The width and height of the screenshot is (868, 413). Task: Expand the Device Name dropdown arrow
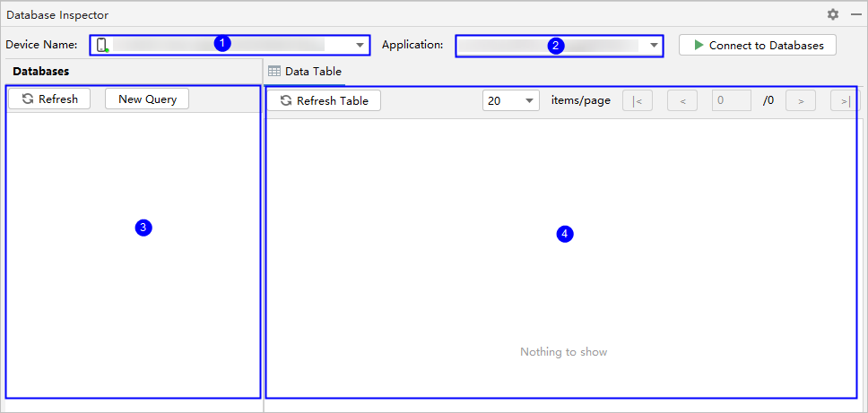coord(360,45)
